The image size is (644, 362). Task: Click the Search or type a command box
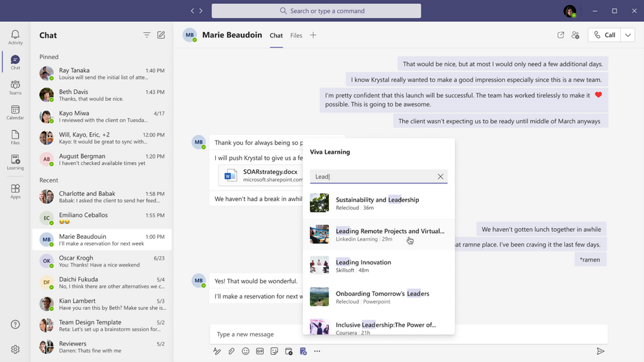[316, 11]
